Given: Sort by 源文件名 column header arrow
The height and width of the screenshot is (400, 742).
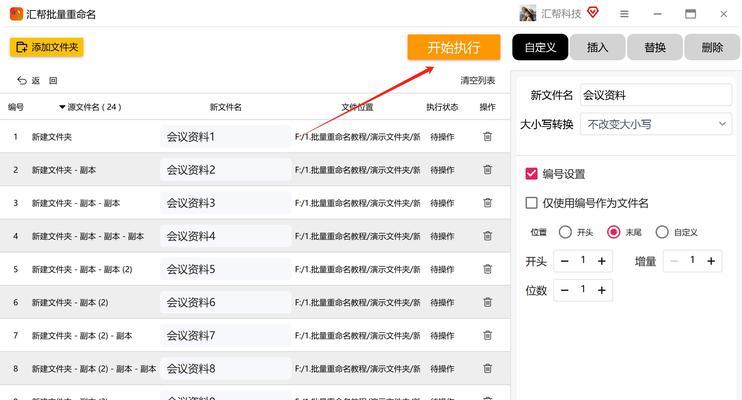Looking at the screenshot, I should [x=62, y=107].
